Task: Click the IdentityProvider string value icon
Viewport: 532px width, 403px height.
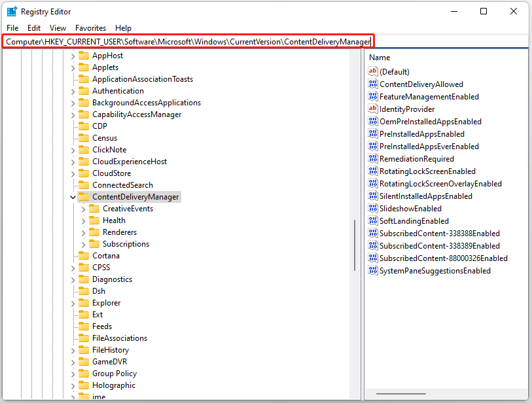Action: point(373,109)
